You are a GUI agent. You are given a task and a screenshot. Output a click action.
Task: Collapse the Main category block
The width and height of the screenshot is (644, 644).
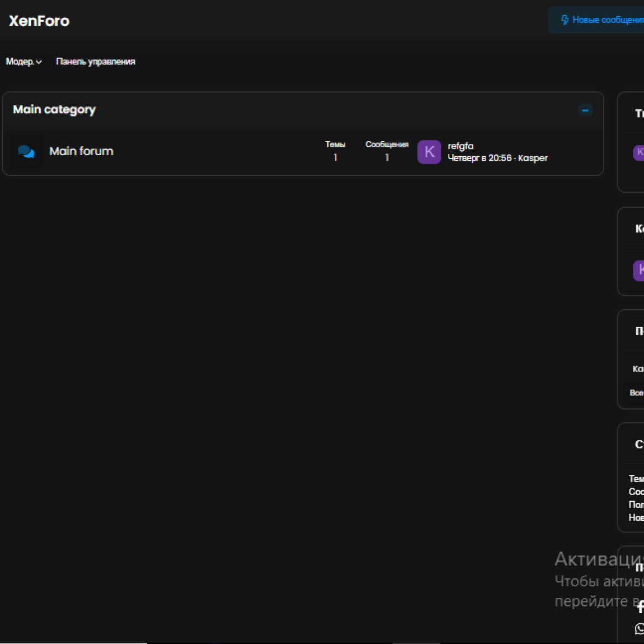point(585,110)
